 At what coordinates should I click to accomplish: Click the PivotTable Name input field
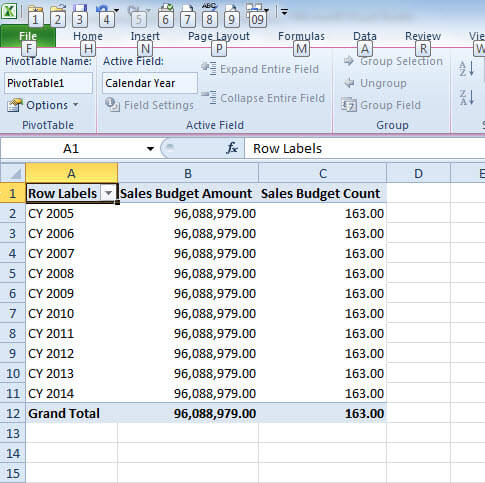click(x=48, y=83)
